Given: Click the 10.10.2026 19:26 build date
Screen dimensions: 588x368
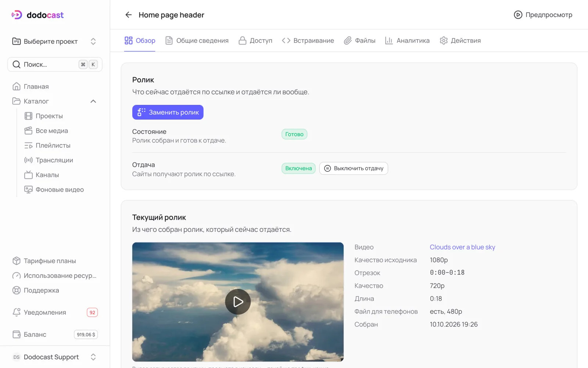Looking at the screenshot, I should tap(454, 324).
